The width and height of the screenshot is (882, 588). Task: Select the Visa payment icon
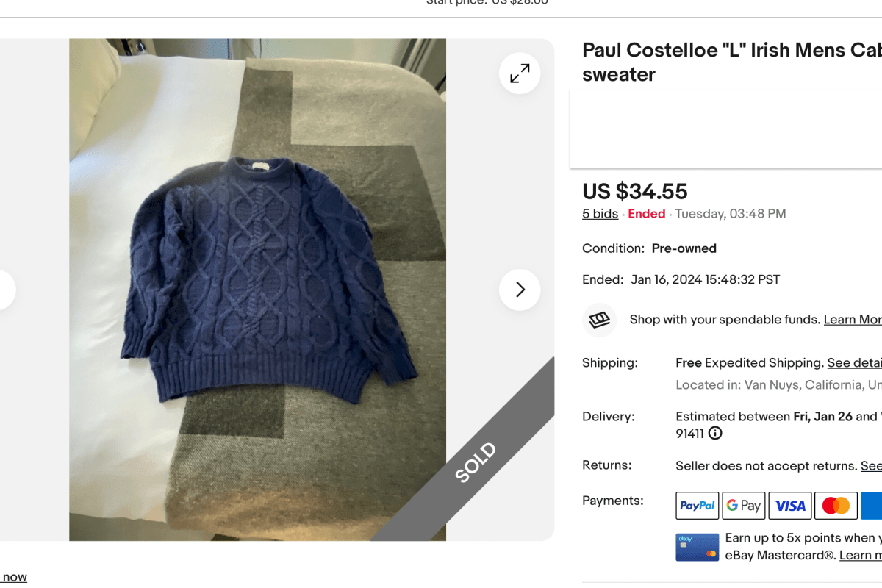click(x=790, y=506)
